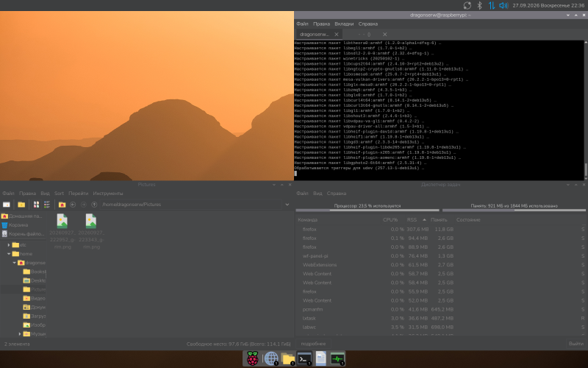Open the file manager folder icon in dock
The image size is (588, 368).
[x=287, y=358]
